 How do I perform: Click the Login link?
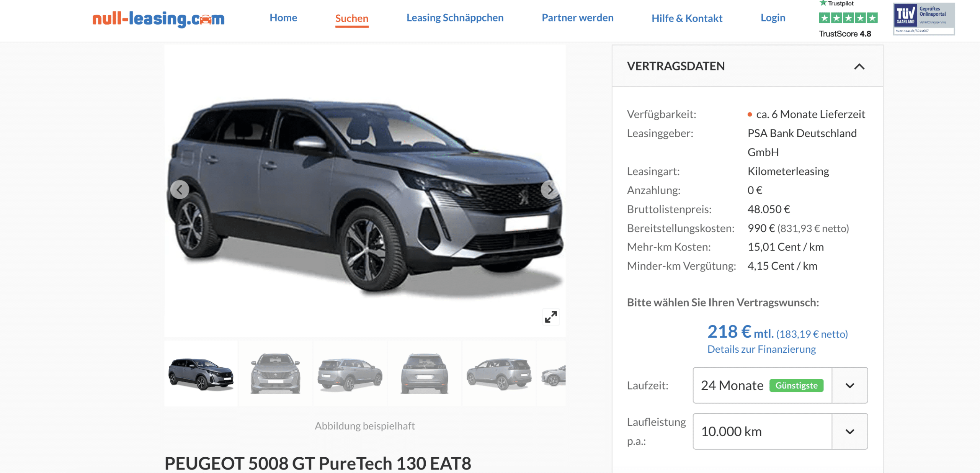coord(773,18)
